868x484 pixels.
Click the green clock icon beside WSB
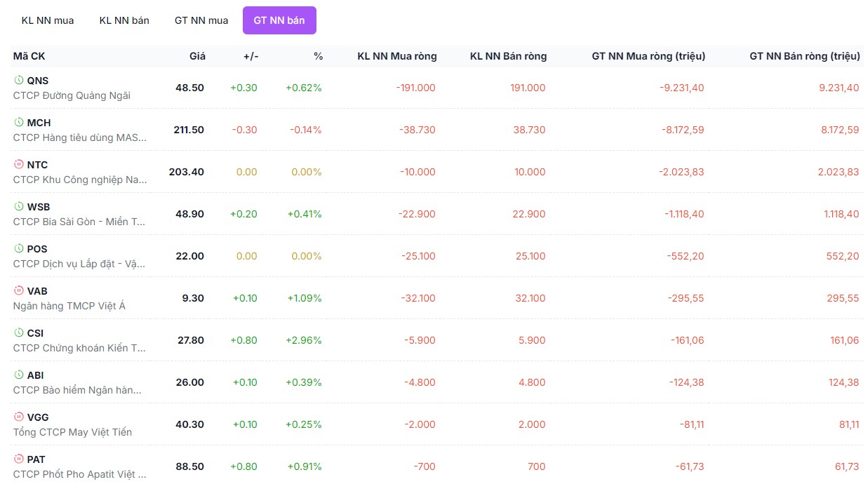pos(19,206)
